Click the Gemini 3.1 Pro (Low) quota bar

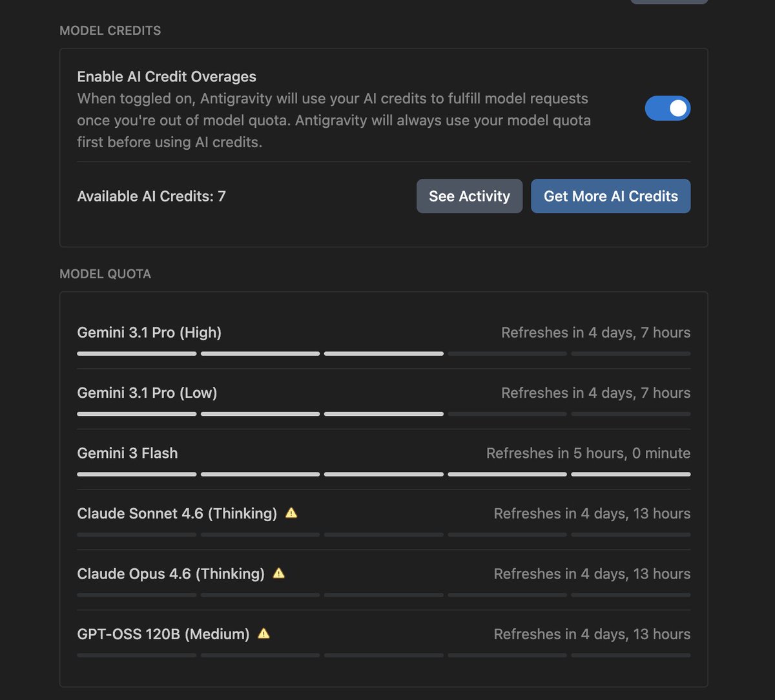384,414
